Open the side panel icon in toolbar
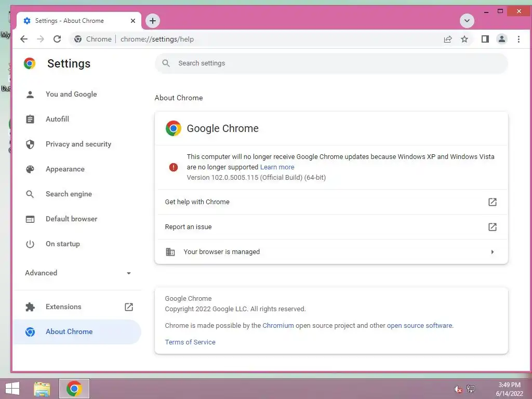 [485, 39]
